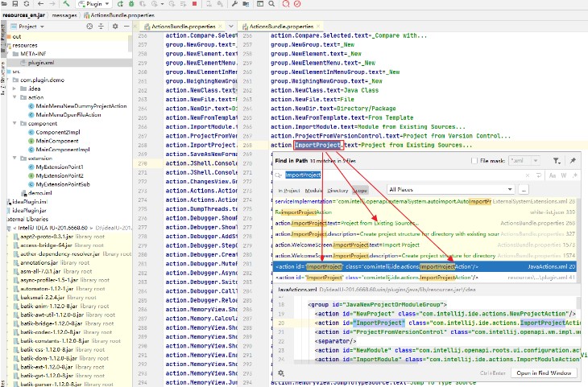
Task: Hide the Project panel with minus icon
Action: click(126, 27)
